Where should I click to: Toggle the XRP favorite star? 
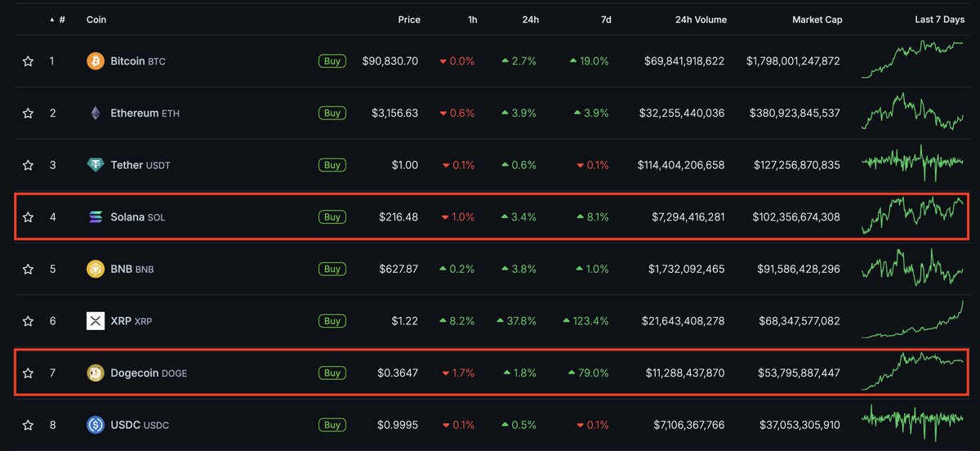(x=28, y=321)
